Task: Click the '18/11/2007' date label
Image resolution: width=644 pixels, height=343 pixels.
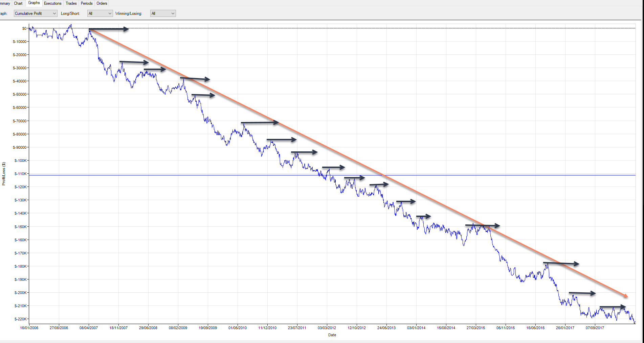Action: 118,328
